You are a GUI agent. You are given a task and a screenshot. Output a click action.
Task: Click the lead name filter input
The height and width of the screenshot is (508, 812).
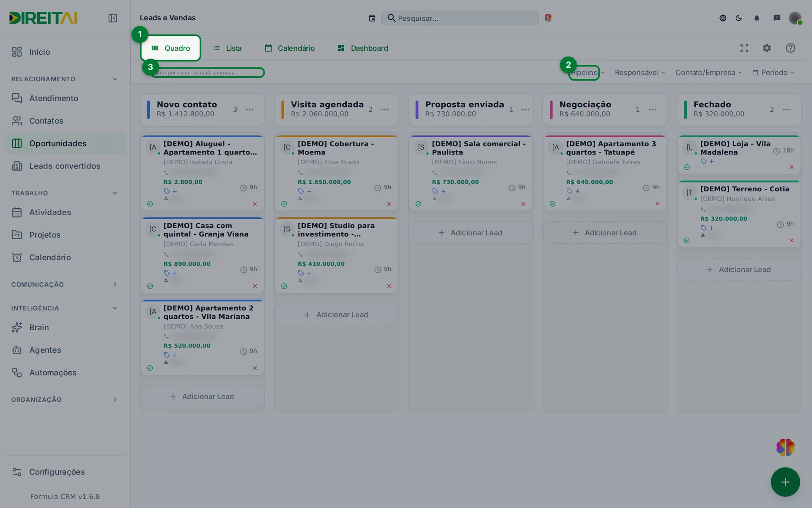point(208,73)
